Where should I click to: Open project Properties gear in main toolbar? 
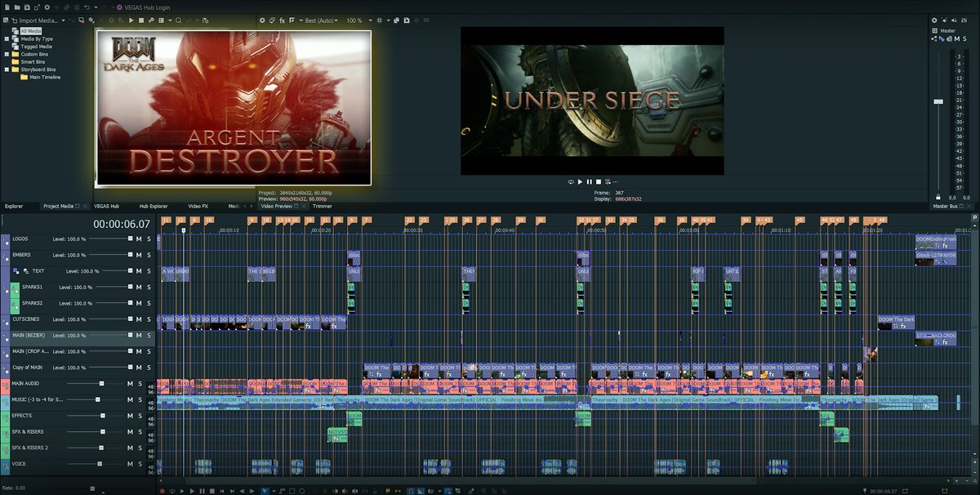[x=47, y=7]
